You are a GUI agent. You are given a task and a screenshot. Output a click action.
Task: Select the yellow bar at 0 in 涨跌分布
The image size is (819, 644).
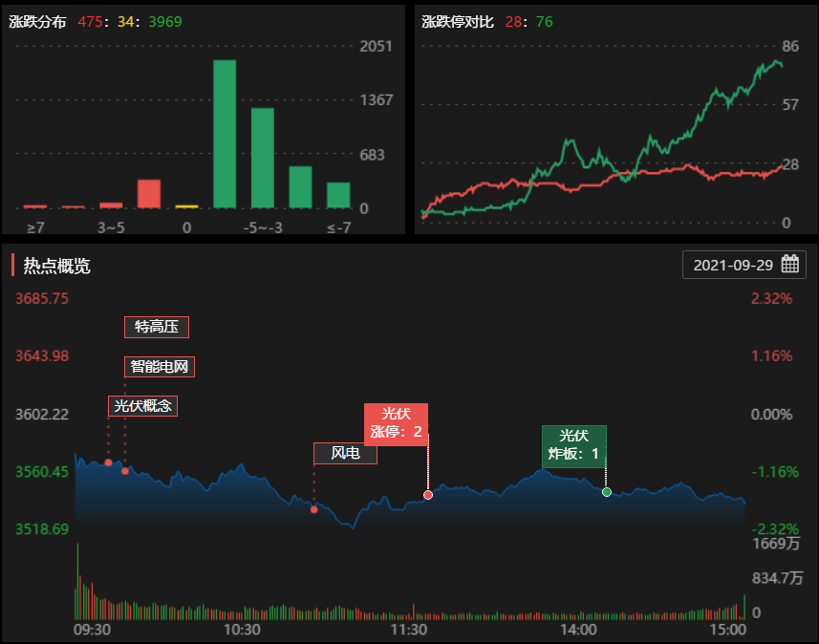[x=186, y=205]
